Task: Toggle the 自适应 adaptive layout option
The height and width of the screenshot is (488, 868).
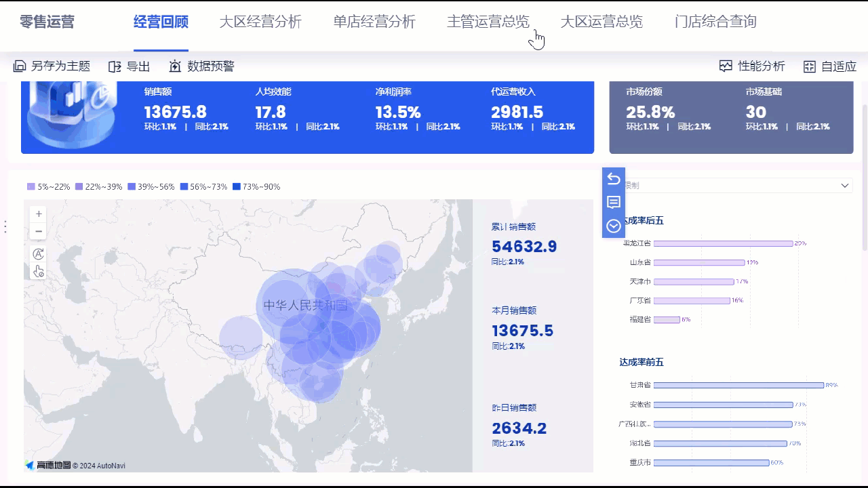Action: 829,66
